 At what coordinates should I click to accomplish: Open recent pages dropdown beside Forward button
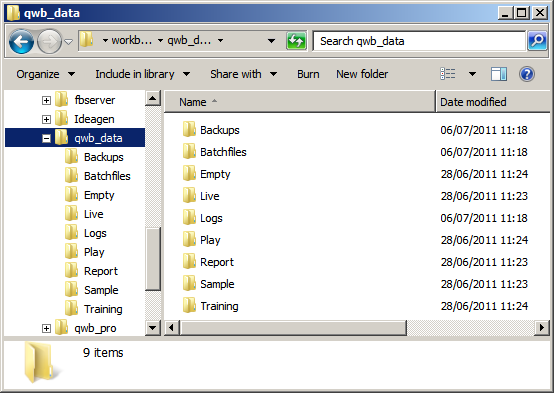(x=69, y=42)
